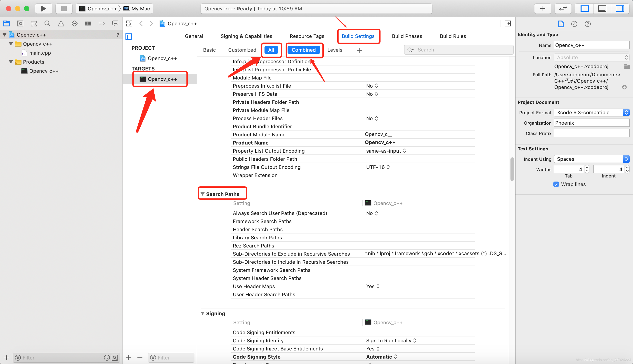
Task: Switch to the General tab
Action: pos(194,36)
